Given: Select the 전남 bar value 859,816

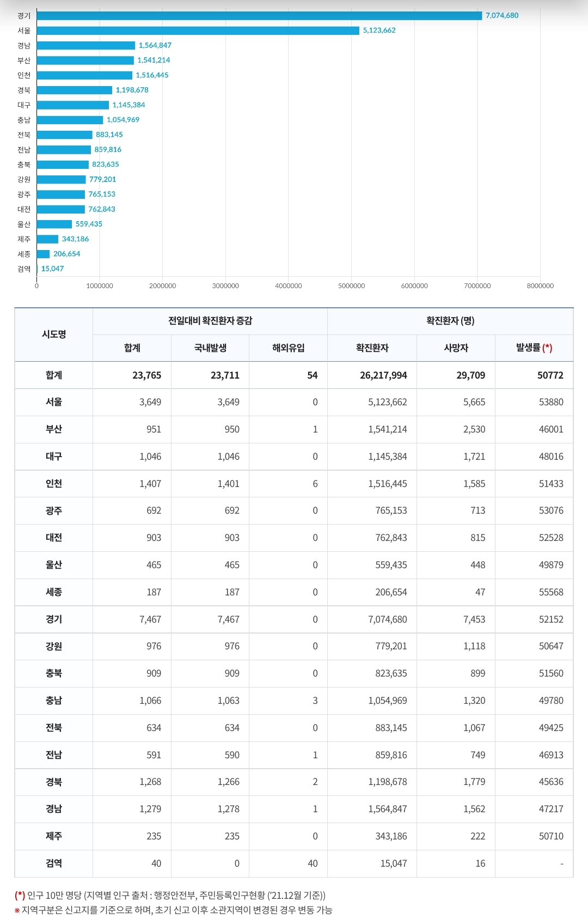Looking at the screenshot, I should tap(108, 149).
